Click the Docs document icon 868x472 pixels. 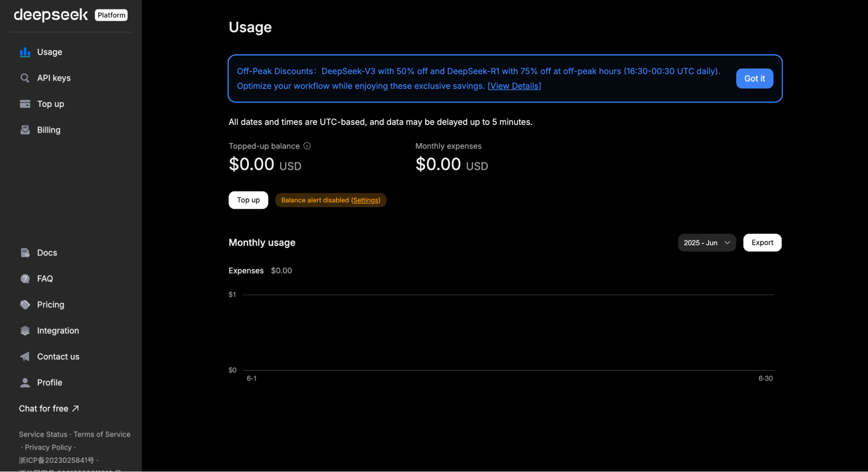click(x=25, y=252)
